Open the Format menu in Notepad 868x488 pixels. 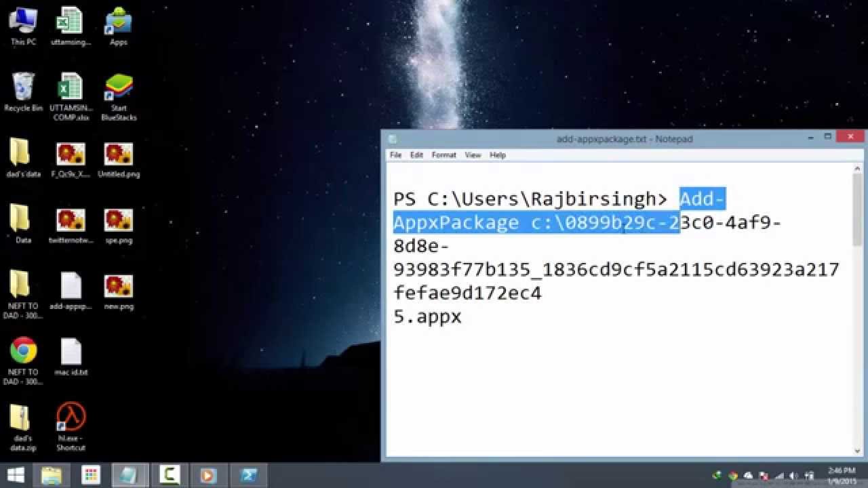(x=443, y=155)
